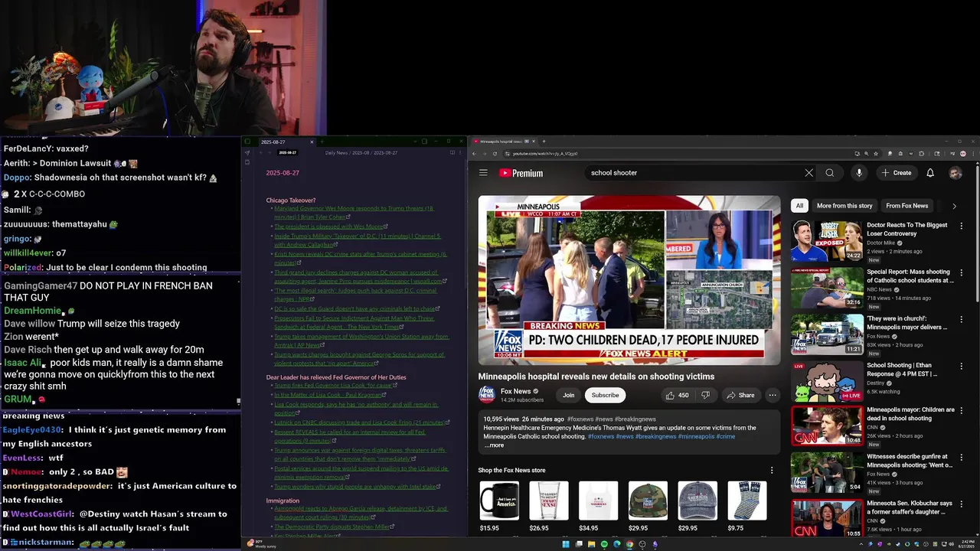Open Obsidian from the taskbar
This screenshot has width=980, height=551.
click(x=655, y=544)
